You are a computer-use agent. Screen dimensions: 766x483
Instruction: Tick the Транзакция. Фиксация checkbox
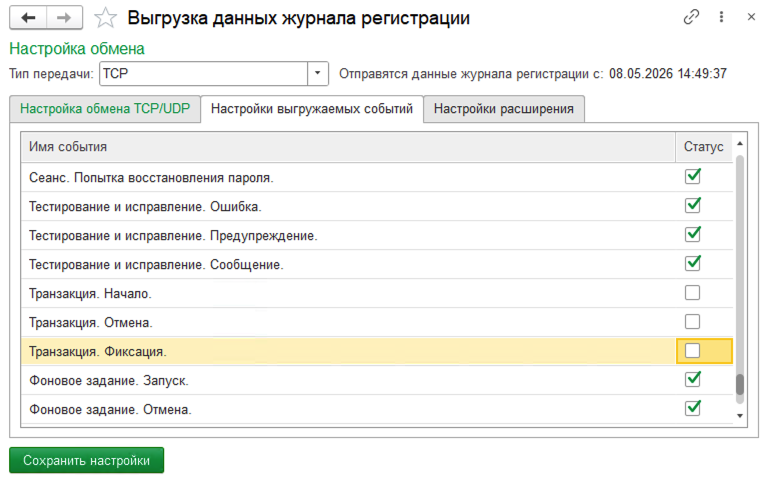pyautogui.click(x=692, y=351)
